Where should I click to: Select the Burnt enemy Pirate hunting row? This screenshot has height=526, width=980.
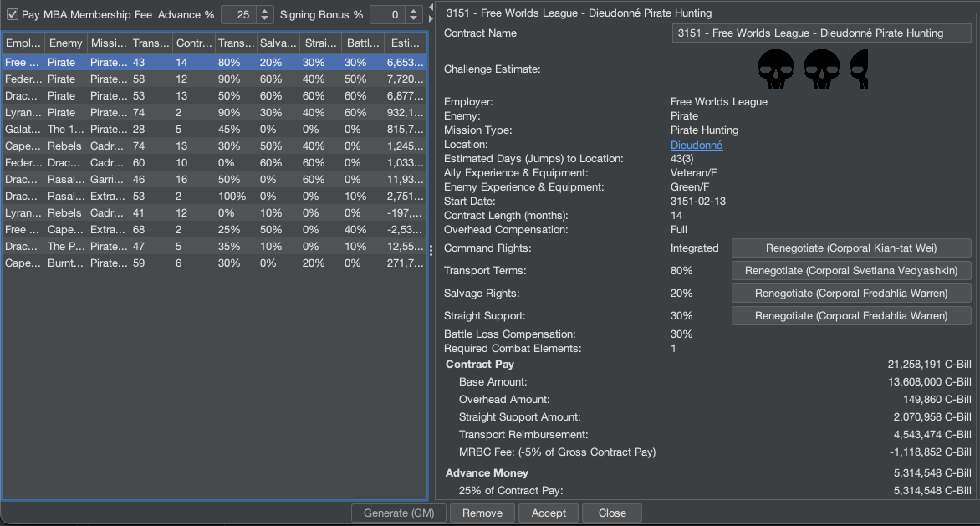pyautogui.click(x=214, y=263)
